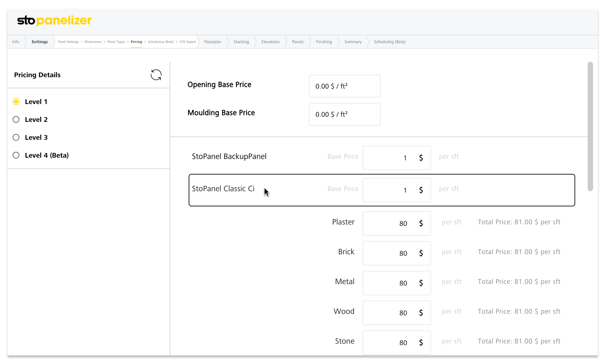
Task: Click the Metal finish label
Action: 344,282
